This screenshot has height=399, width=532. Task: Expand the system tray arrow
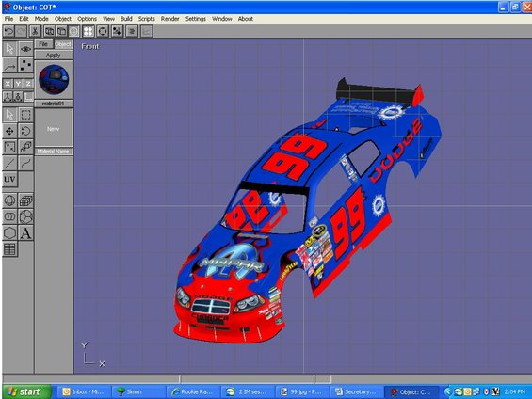[447, 391]
